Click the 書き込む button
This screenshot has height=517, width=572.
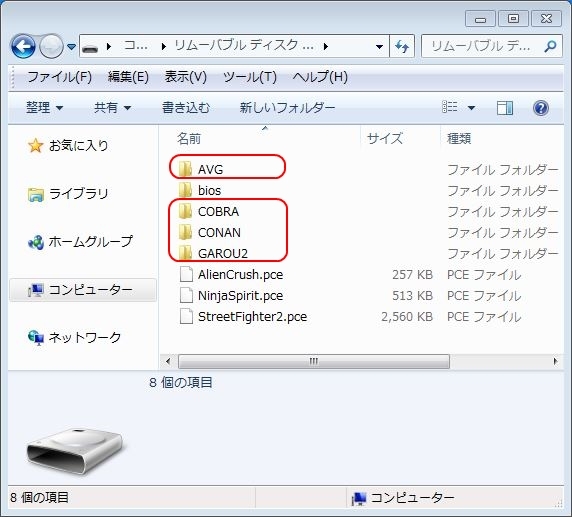[x=186, y=108]
